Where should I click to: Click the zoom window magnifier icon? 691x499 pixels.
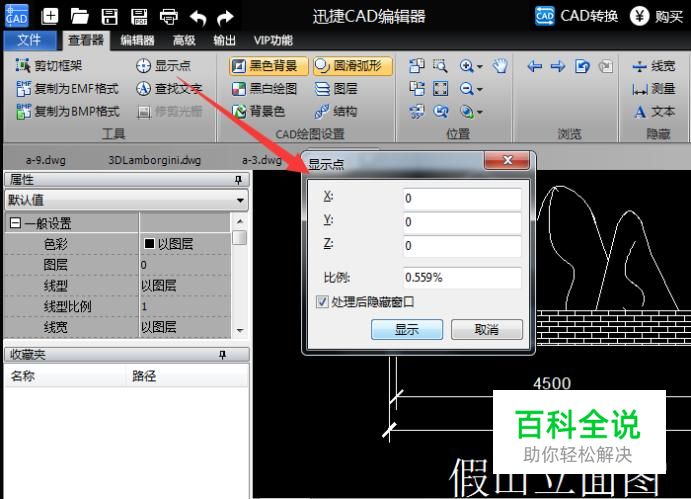[x=440, y=66]
